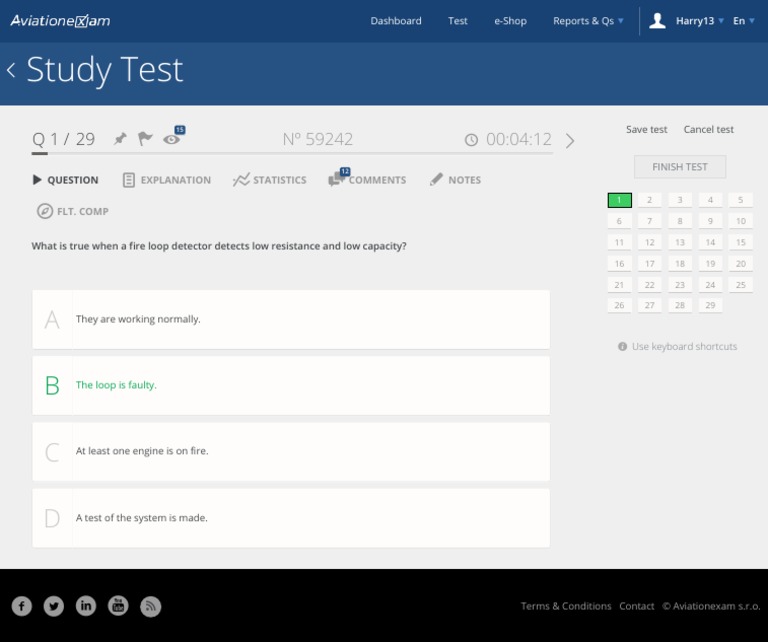The width and height of the screenshot is (768, 642).
Task: Expand the Reports & Qs dropdown
Action: (x=588, y=21)
